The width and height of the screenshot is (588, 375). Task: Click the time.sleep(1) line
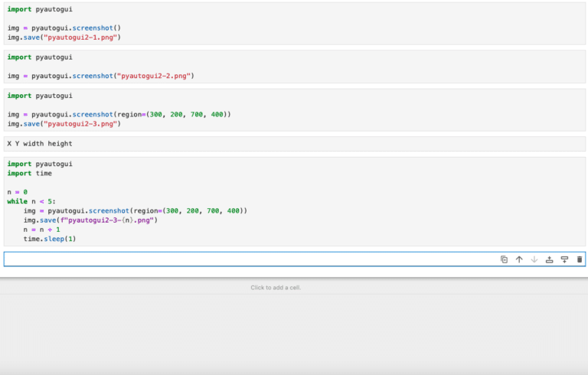50,239
